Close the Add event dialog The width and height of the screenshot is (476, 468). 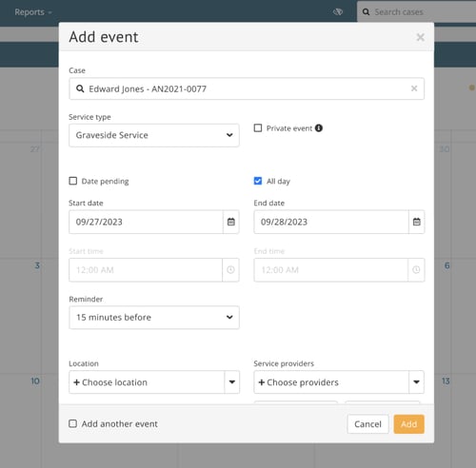tap(420, 37)
